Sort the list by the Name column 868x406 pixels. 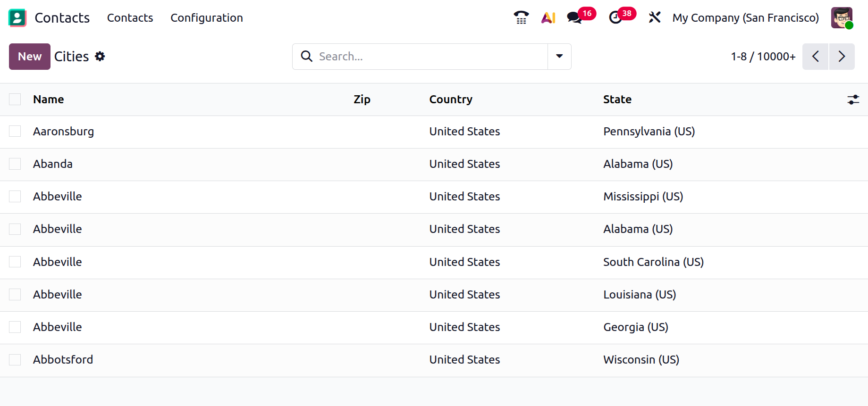(x=49, y=99)
